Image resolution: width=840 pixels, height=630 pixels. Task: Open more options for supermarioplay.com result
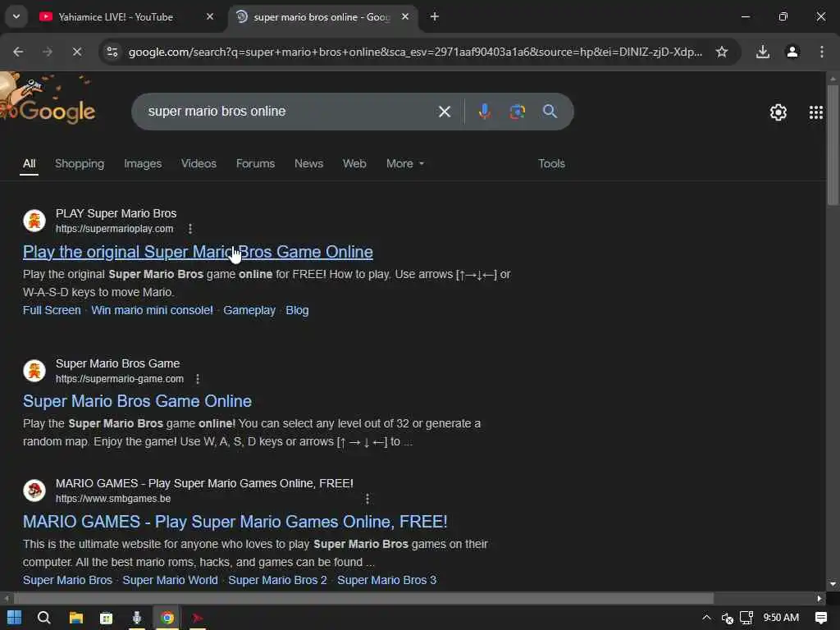point(189,229)
